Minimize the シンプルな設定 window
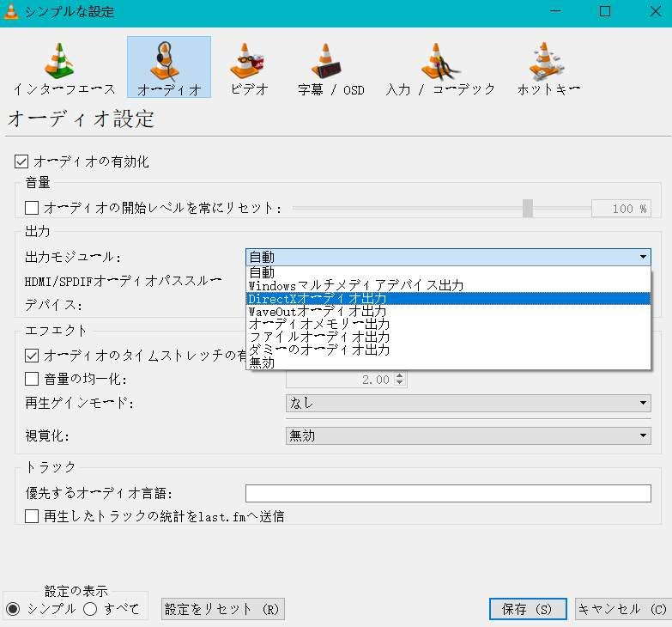672x627 pixels. click(555, 11)
